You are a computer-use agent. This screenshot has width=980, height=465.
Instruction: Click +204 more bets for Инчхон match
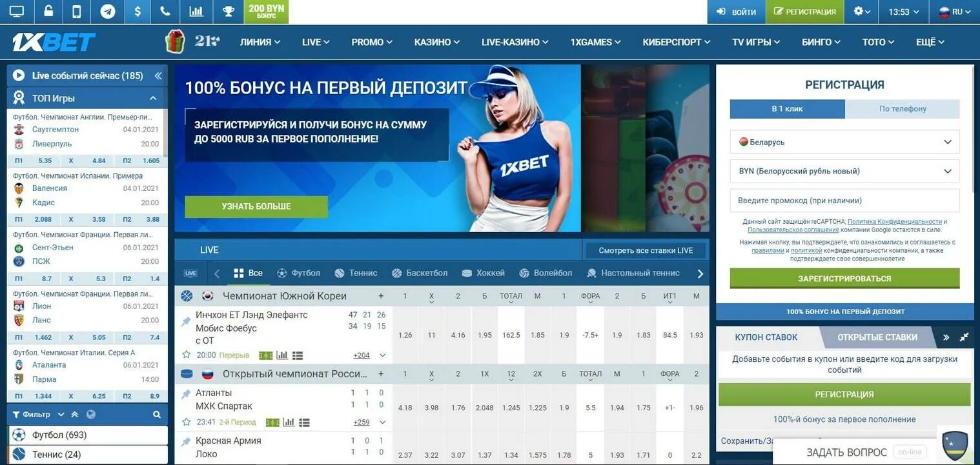coord(362,355)
